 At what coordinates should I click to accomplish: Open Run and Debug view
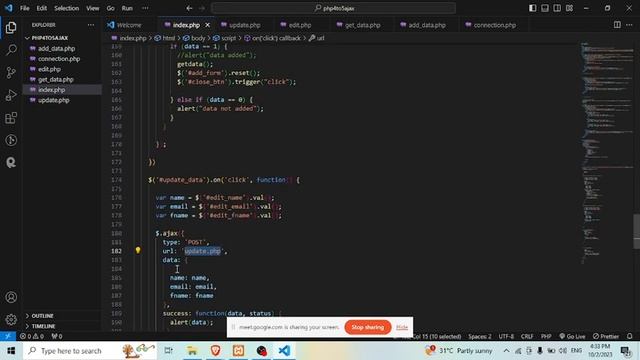point(11,95)
